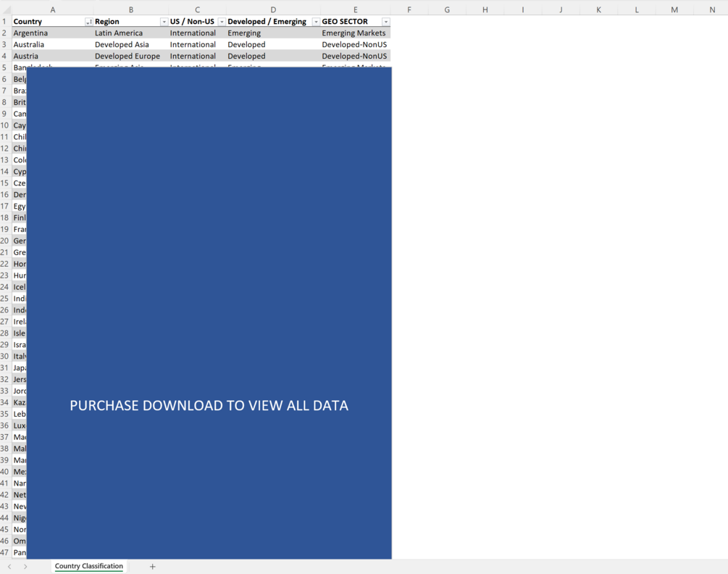This screenshot has width=728, height=574.
Task: Click International cell in Argentina row
Action: coord(197,33)
